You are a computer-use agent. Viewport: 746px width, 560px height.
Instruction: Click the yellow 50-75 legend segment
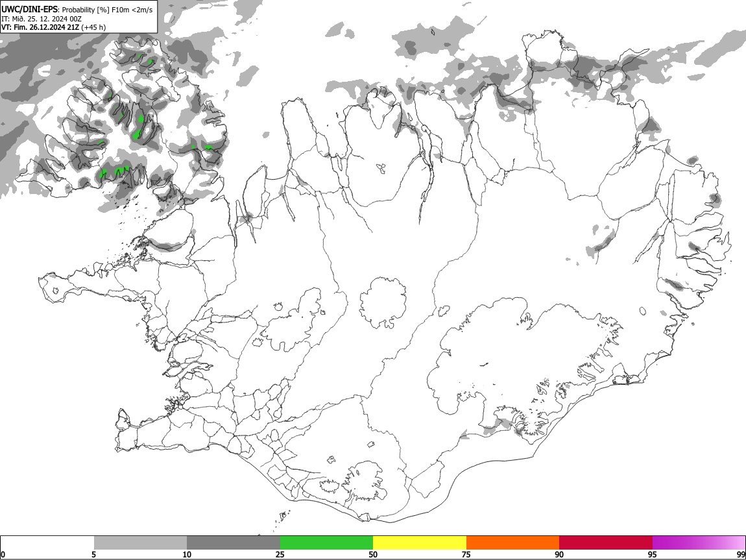point(420,543)
